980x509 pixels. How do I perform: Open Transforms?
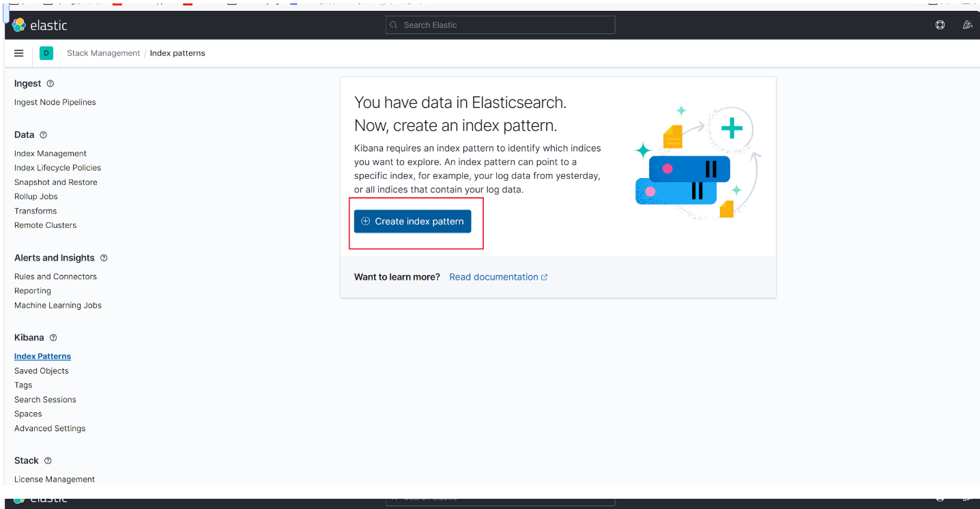coord(35,211)
